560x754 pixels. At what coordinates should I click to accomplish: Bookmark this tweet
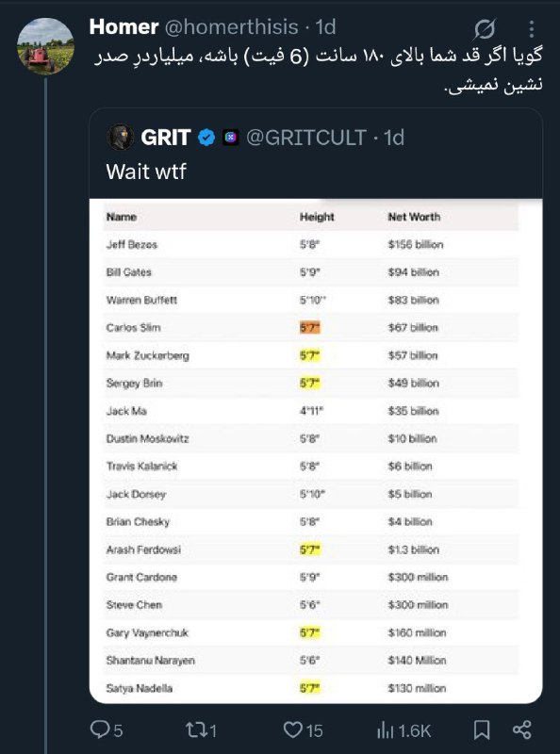pyautogui.click(x=482, y=729)
